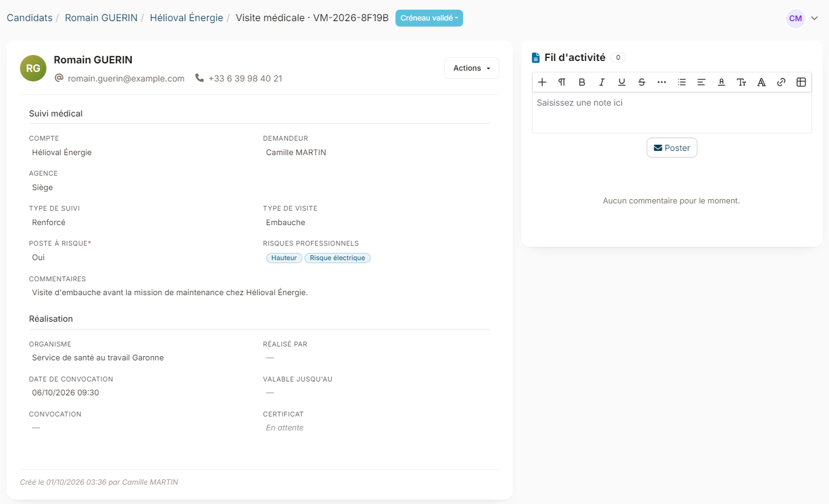
Task: Click the Poster button
Action: click(672, 148)
